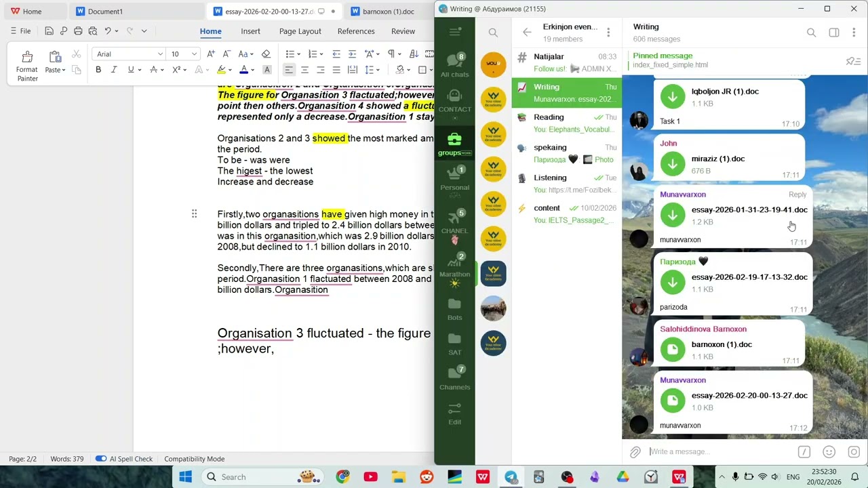
Task: Click the Windows Start button
Action: pos(185,477)
